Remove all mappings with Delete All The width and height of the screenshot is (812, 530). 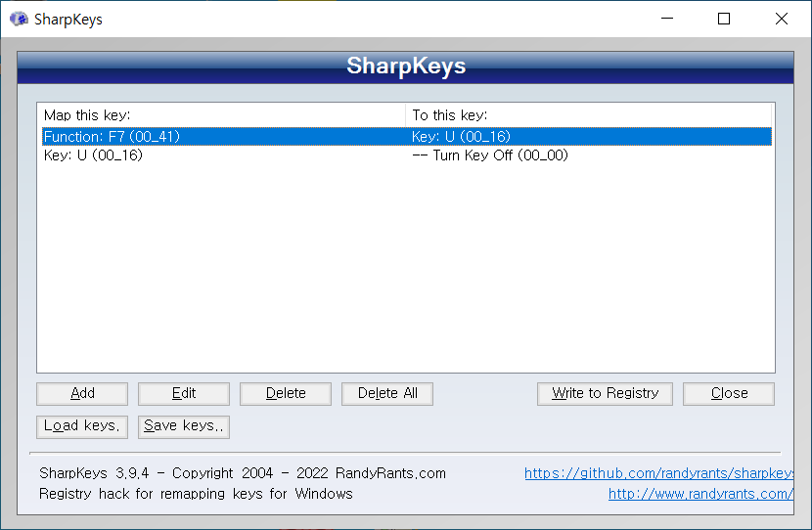(x=386, y=393)
